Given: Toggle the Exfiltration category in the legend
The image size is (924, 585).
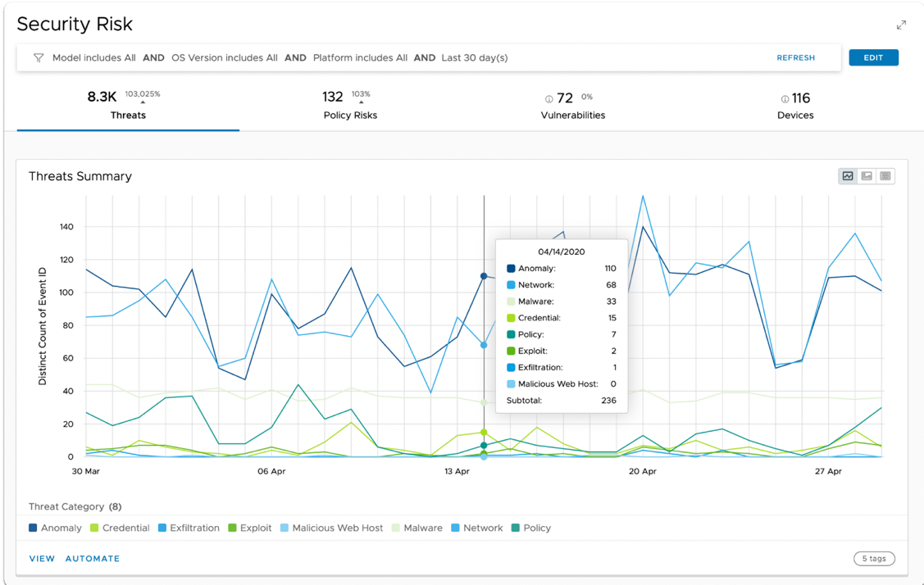Looking at the screenshot, I should tap(189, 528).
